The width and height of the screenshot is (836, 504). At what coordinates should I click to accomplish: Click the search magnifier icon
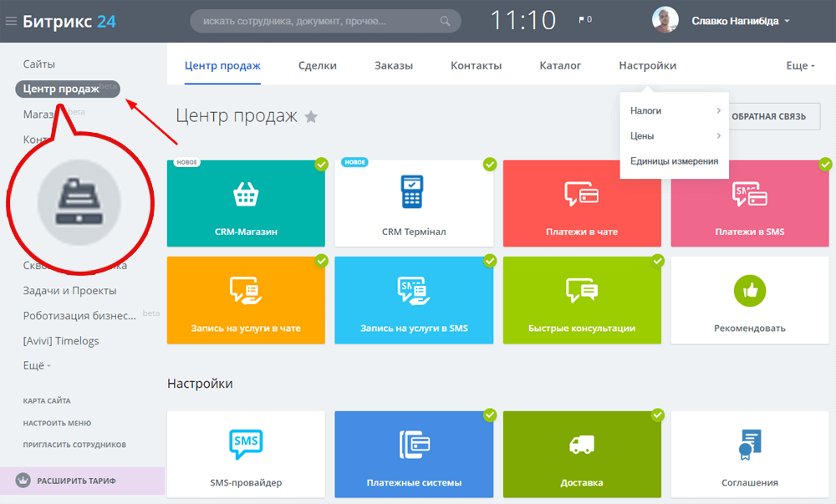pos(445,21)
